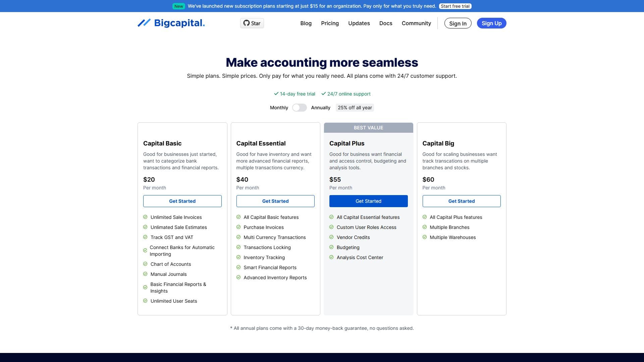Click check icon beside Chart of Accounts
The width and height of the screenshot is (644, 362).
(145, 264)
